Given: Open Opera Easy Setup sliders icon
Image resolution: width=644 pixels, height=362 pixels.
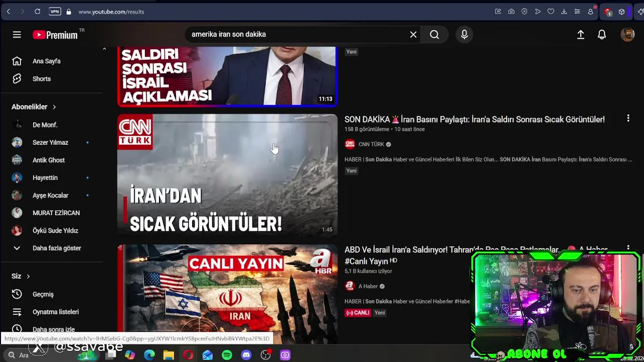Looking at the screenshot, I should click(577, 12).
